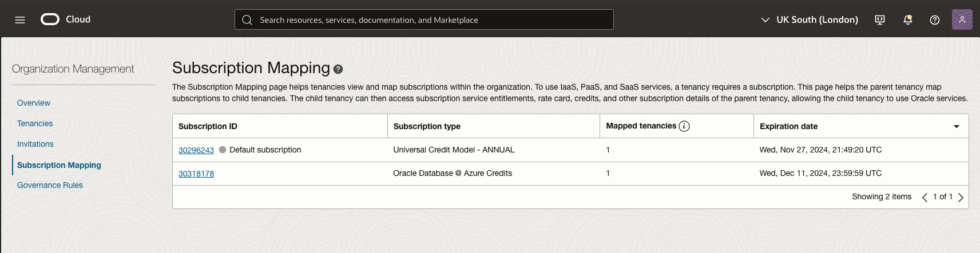Open Overview in the sidebar
Viewport: 980px width, 253px height.
(x=34, y=103)
